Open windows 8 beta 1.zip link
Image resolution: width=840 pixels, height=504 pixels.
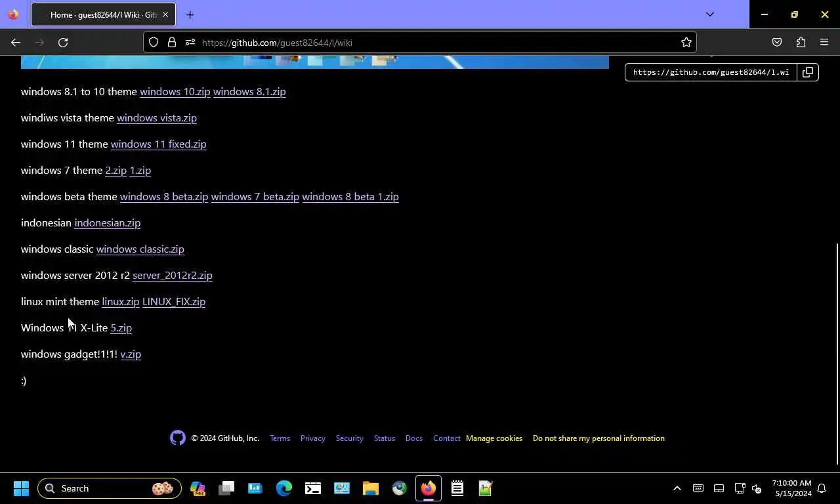(350, 196)
